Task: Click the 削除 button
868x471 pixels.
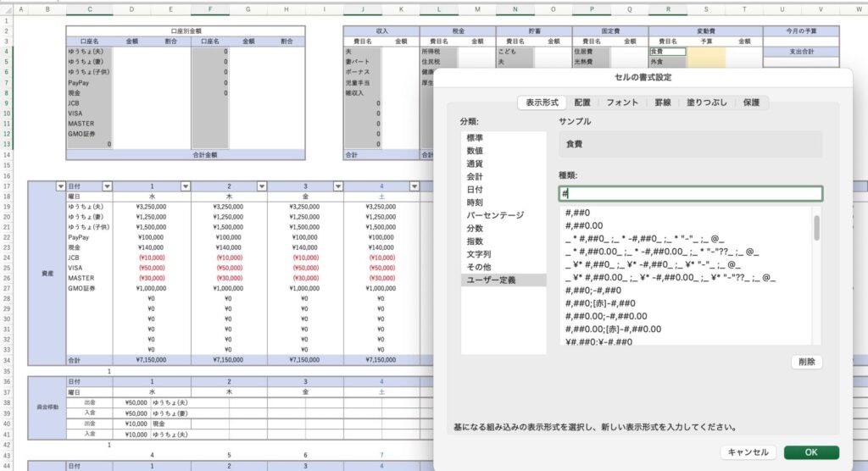Action: (x=806, y=362)
